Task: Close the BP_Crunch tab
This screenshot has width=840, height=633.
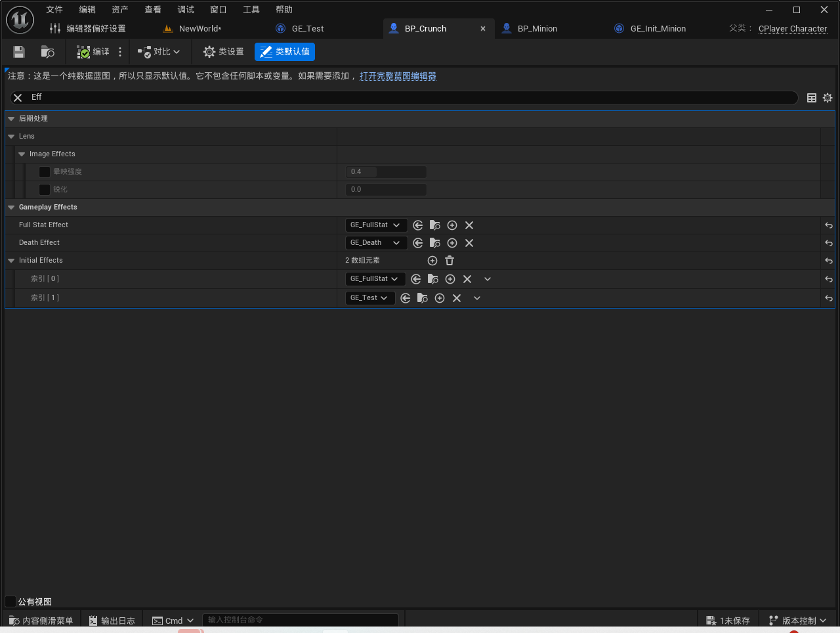Action: [x=483, y=29]
